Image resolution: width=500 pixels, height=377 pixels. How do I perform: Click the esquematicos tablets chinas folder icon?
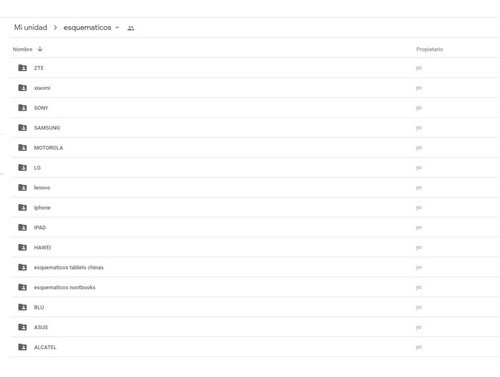coord(22,267)
